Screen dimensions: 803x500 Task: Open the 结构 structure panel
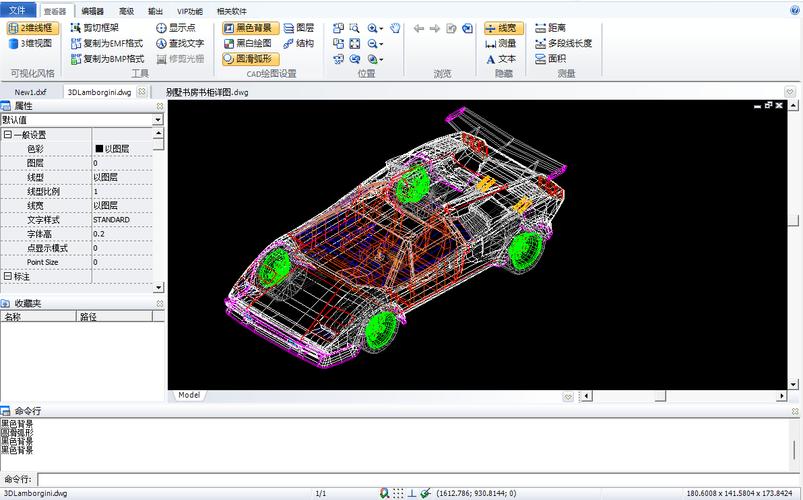[299, 44]
